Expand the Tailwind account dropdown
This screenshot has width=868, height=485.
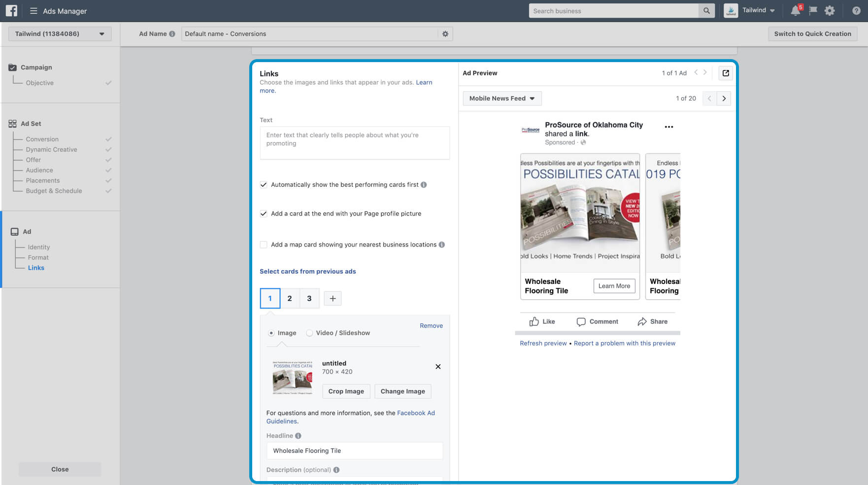point(60,34)
